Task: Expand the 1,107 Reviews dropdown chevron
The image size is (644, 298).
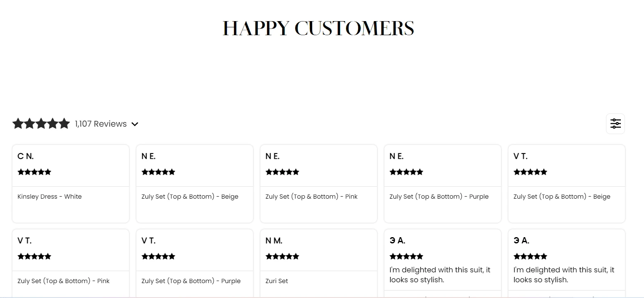Action: pyautogui.click(x=135, y=124)
